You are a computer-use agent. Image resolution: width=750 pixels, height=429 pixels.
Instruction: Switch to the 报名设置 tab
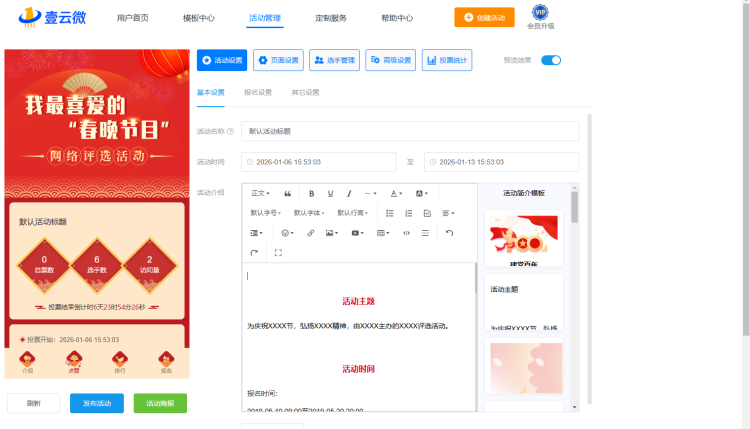(x=257, y=92)
